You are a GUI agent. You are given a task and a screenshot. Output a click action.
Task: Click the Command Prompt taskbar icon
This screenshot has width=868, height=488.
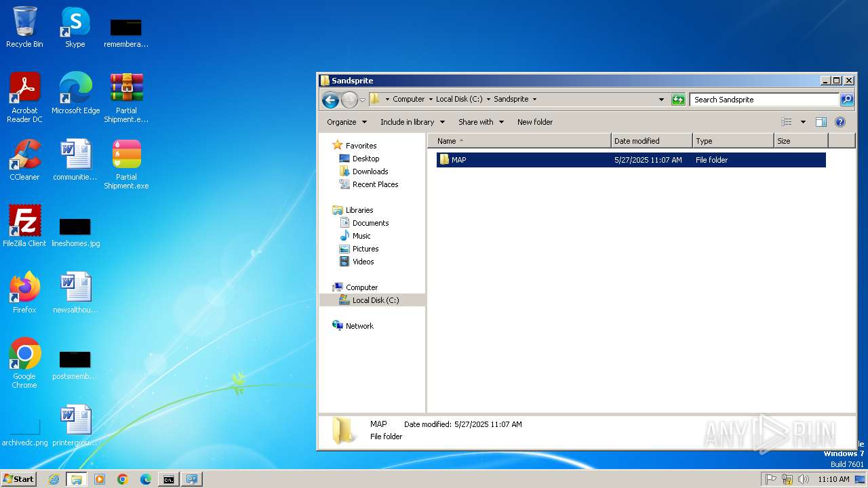168,479
